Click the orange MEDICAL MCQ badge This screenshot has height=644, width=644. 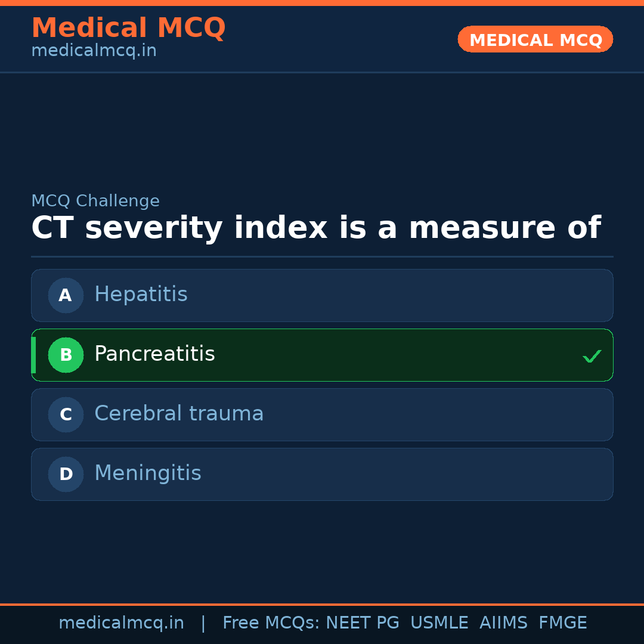(535, 39)
